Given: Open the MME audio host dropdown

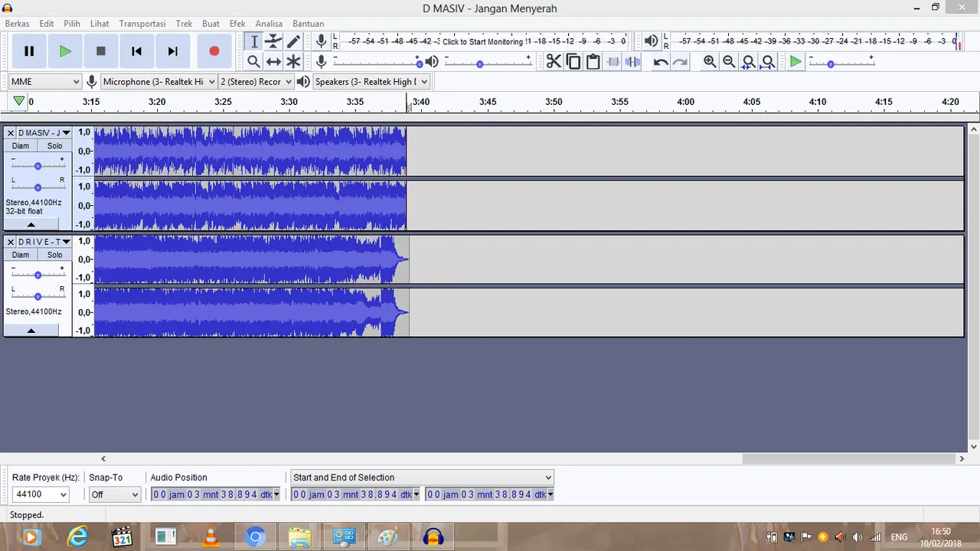Looking at the screenshot, I should pyautogui.click(x=45, y=81).
